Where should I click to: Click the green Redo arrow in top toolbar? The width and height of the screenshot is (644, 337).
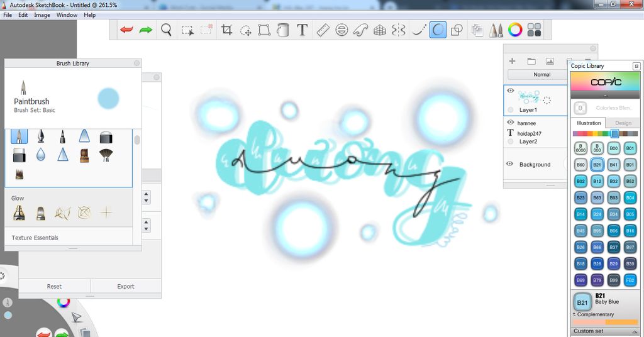click(x=145, y=30)
